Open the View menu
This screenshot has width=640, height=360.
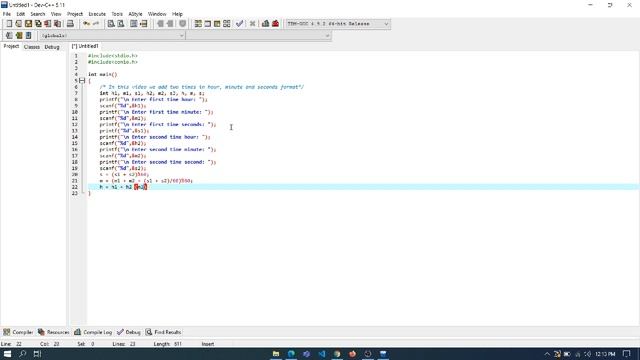pos(56,14)
